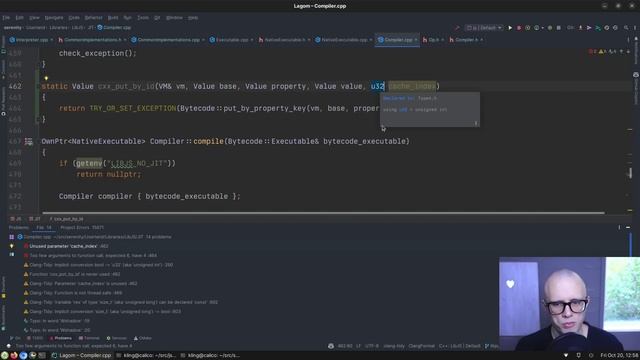This screenshot has width=640, height=360.
Task: Open the Default run configuration dropdown
Action: tap(484, 28)
